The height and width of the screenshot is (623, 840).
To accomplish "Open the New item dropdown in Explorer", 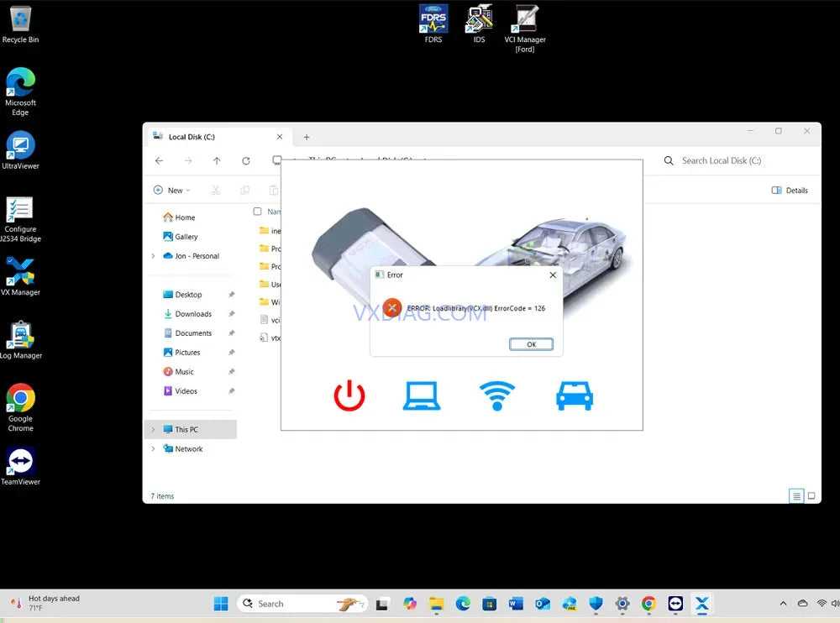I will pyautogui.click(x=172, y=190).
